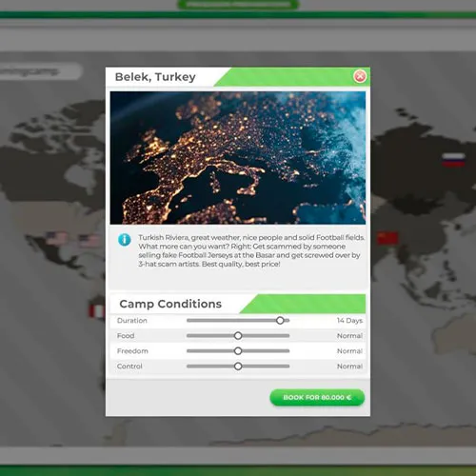Click the Turkish Riviera description text
Screen dimensions: 476x476
[x=251, y=250]
